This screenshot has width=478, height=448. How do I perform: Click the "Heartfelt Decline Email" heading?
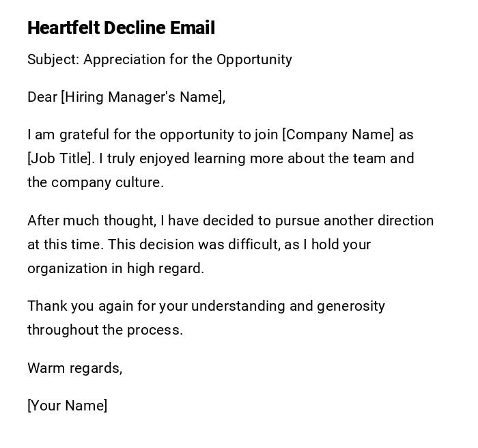[121, 28]
